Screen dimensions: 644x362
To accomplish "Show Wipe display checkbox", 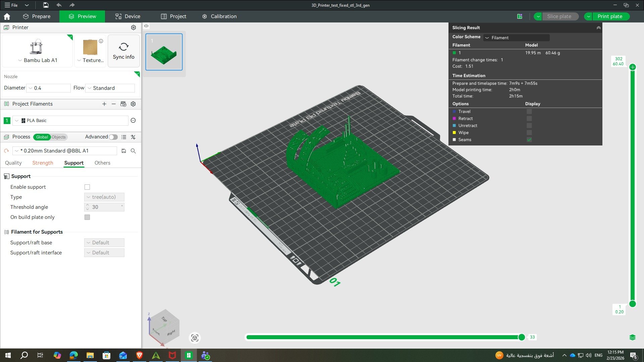I will tap(529, 133).
